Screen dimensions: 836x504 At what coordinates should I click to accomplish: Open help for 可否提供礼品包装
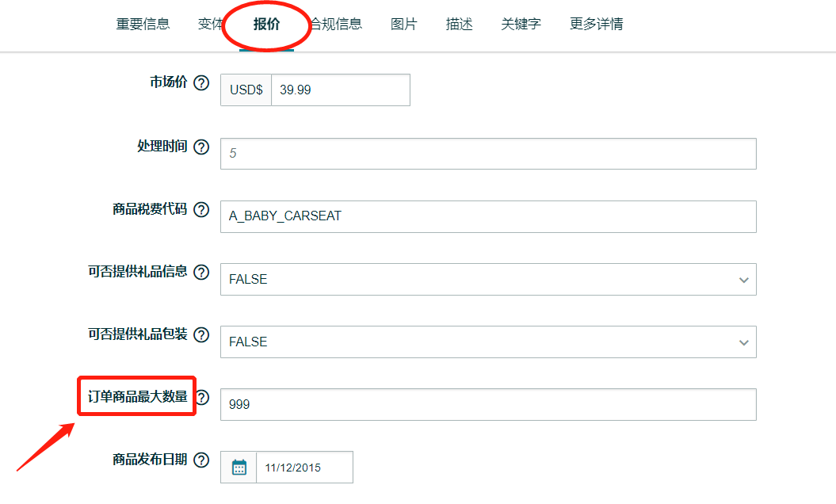click(201, 335)
